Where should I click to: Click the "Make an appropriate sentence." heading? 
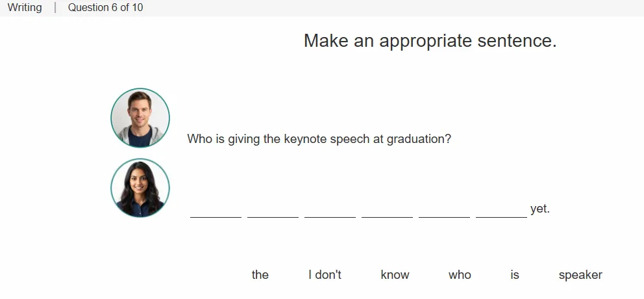click(x=430, y=41)
